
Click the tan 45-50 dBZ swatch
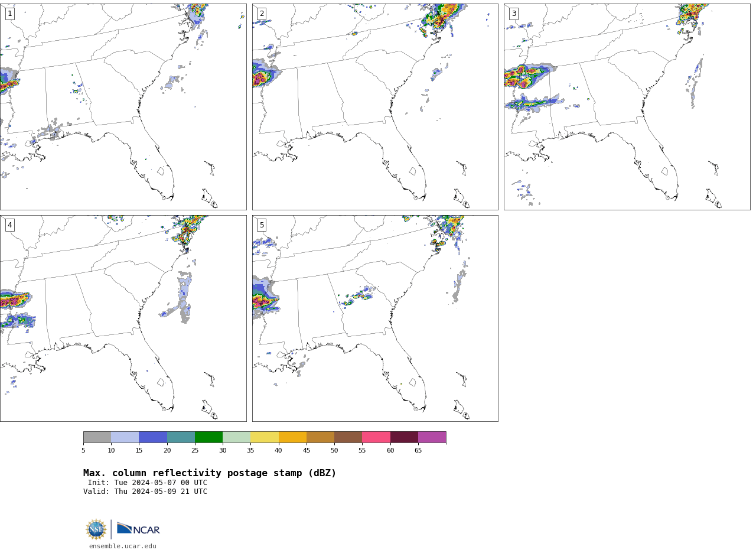click(320, 437)
